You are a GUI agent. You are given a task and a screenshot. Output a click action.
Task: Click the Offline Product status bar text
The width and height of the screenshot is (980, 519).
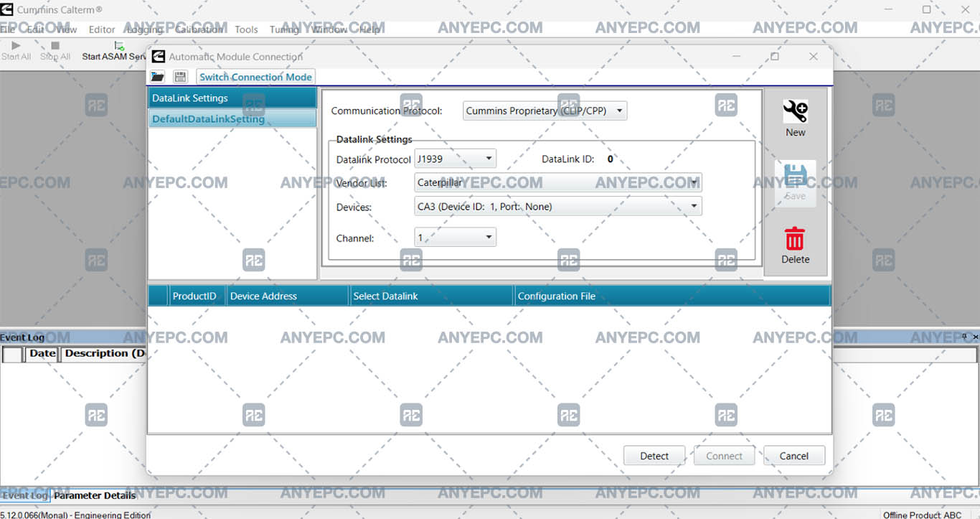[x=923, y=515]
